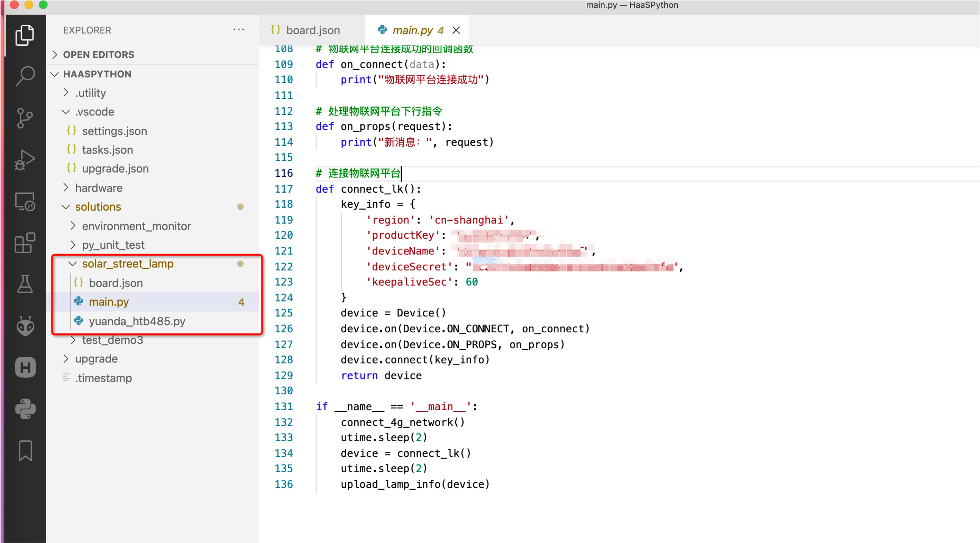This screenshot has height=543, width=980.
Task: Collapse the HAASPYTHON workspace section
Action: [152, 74]
